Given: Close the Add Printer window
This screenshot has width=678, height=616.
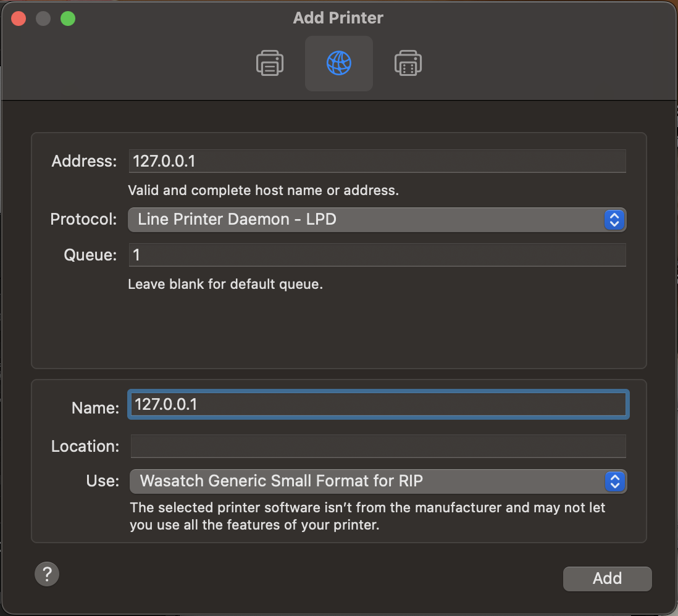Looking at the screenshot, I should (19, 19).
